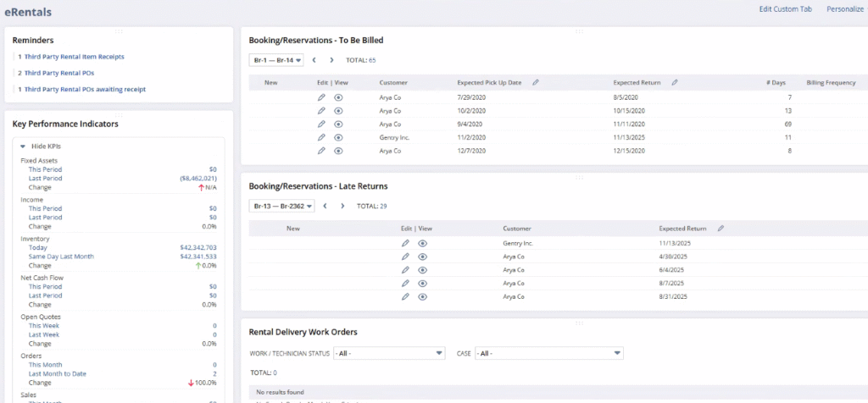Click the view eye icon for Gentry Inc. 11/2/2020 booking
This screenshot has height=403, width=868.
coord(338,137)
